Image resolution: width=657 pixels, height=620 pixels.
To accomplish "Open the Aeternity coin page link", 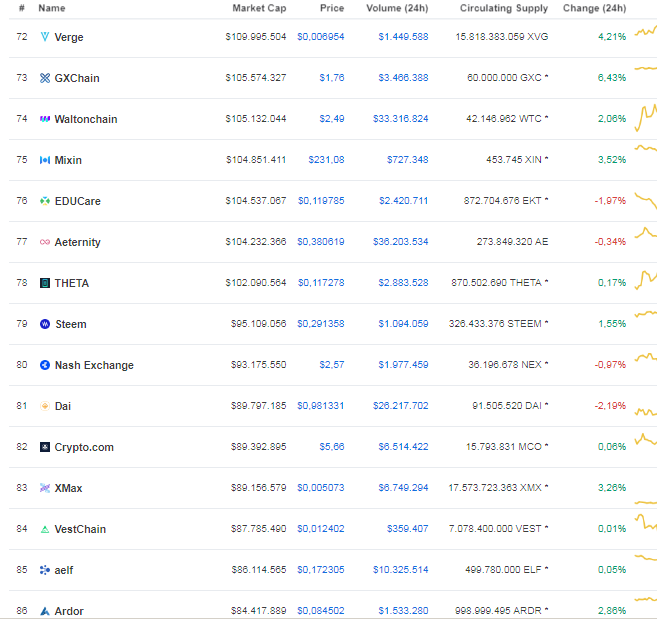I will (x=78, y=243).
